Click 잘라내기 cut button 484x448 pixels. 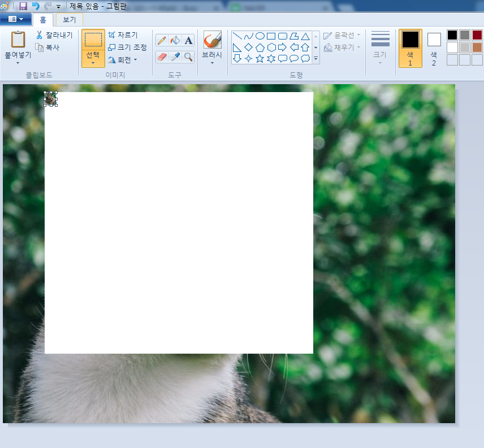(x=54, y=35)
